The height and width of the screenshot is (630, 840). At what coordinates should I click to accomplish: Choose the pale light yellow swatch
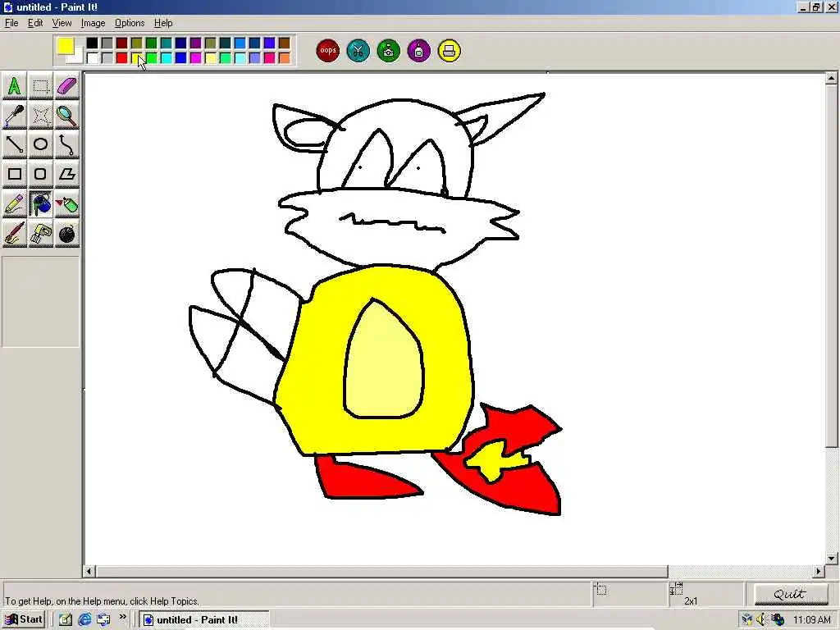click(211, 57)
